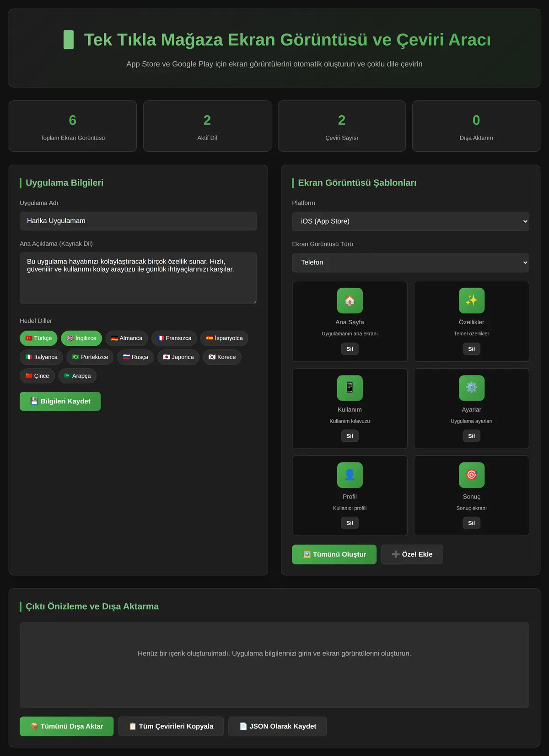Click the empty output preview message
The width and height of the screenshot is (549, 756).
(274, 654)
